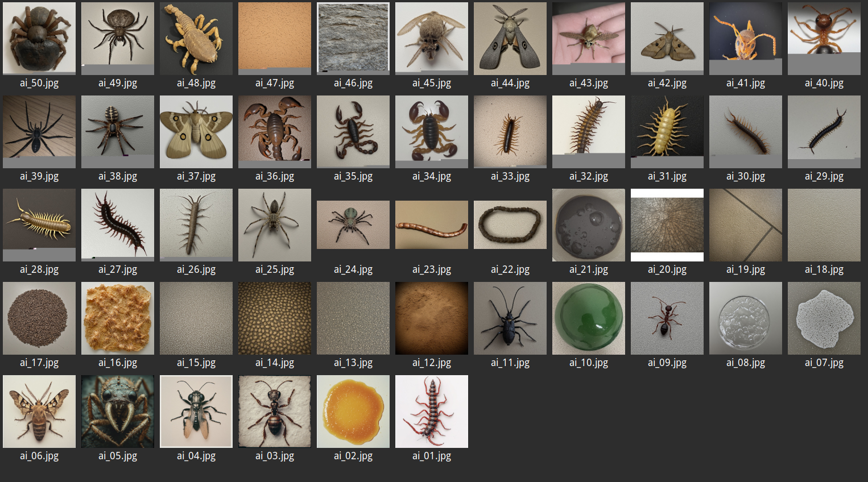Click the ai_11.jpg black beetle thumbnail
The image size is (868, 482).
(510, 318)
